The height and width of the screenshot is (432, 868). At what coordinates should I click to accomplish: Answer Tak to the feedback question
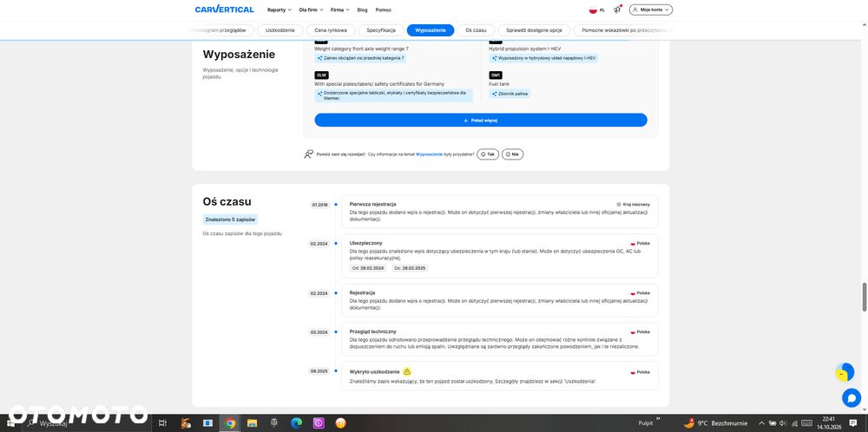pos(488,154)
